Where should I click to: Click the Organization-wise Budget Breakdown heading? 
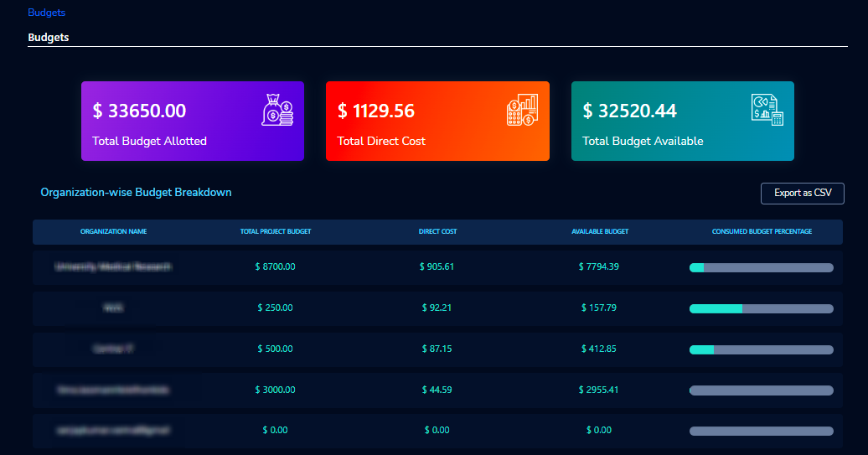(137, 193)
